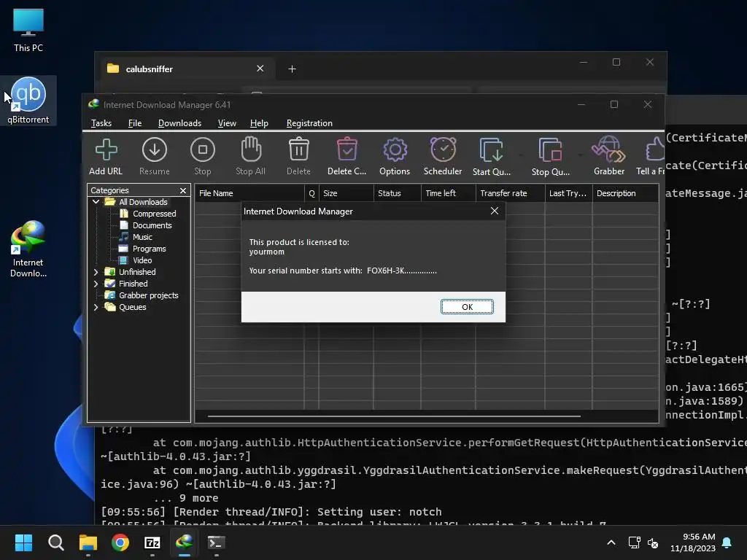Open the Start Queue dropdown arrow
747x560 pixels.
(520, 155)
